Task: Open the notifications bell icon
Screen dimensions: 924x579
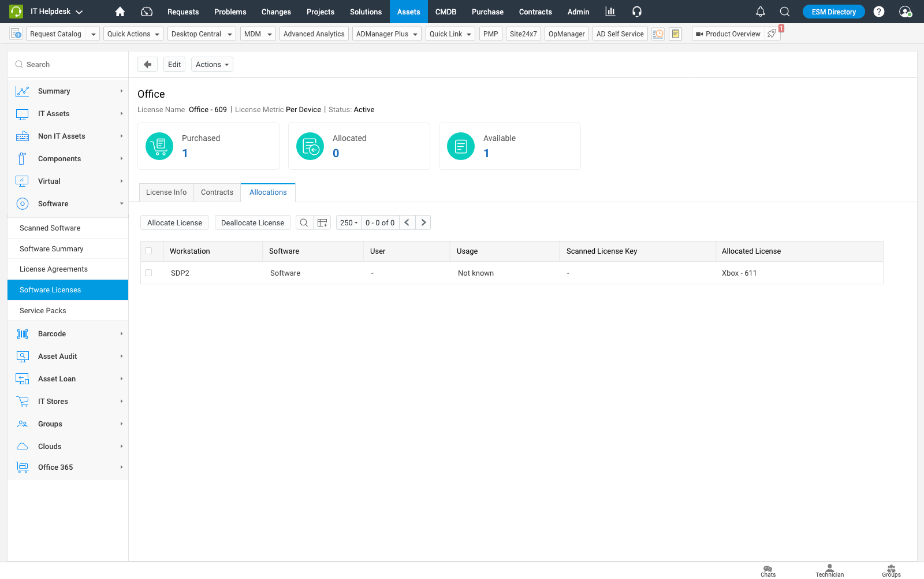Action: point(761,12)
